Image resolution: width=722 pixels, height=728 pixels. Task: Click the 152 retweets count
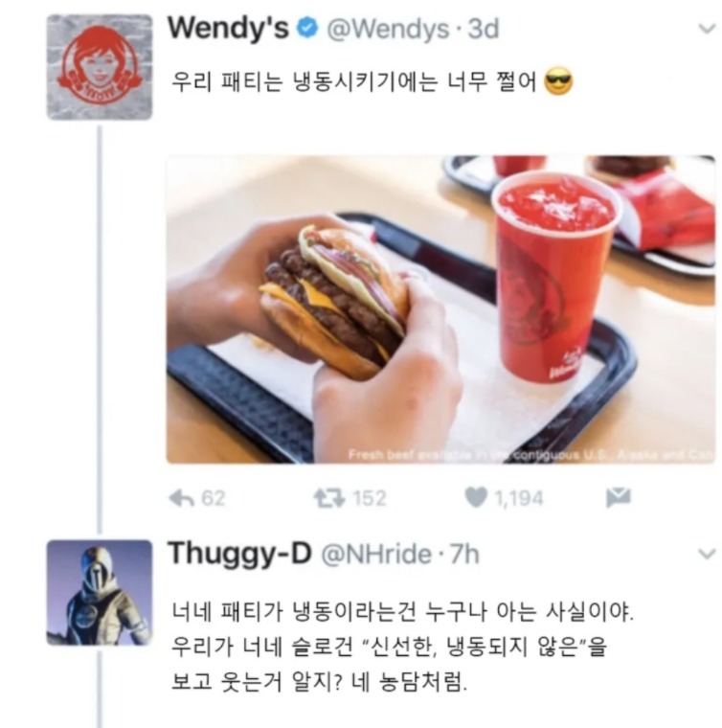tap(370, 499)
